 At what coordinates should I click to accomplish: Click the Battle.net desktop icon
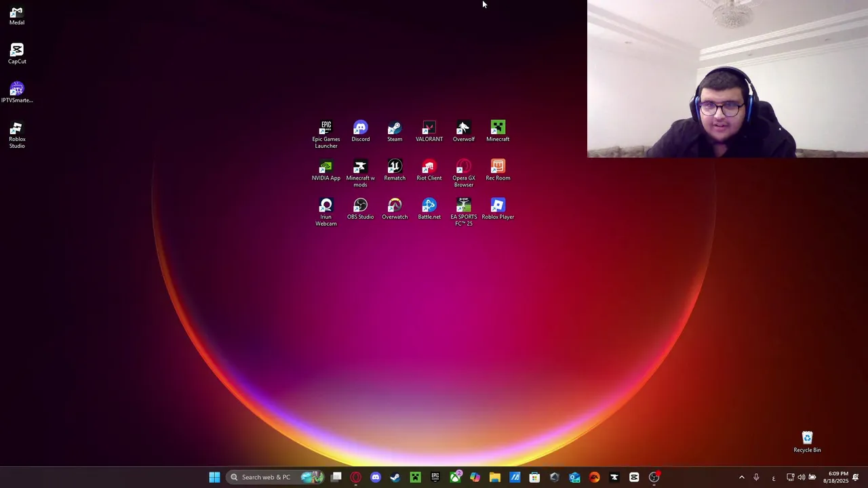point(429,209)
